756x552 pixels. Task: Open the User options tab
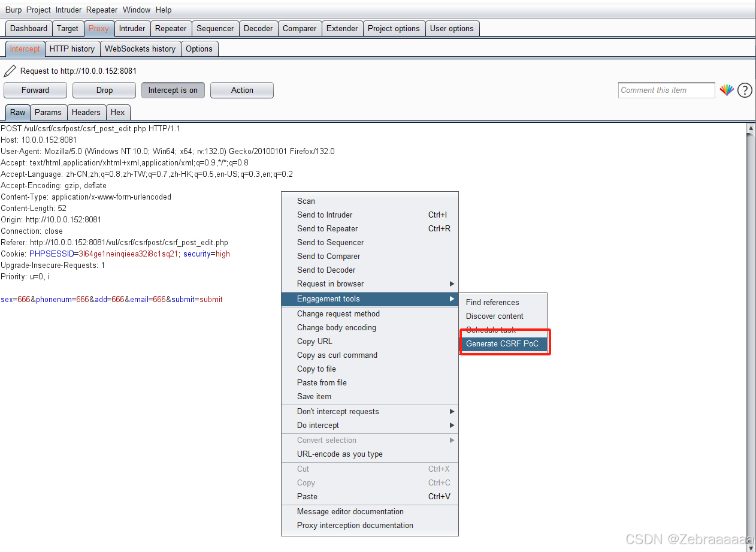click(x=452, y=28)
